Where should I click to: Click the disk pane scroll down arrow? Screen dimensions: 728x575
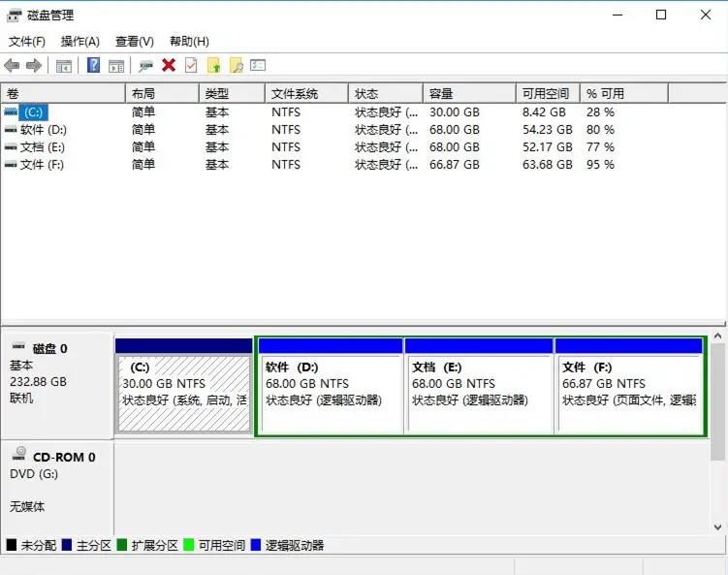click(x=717, y=527)
